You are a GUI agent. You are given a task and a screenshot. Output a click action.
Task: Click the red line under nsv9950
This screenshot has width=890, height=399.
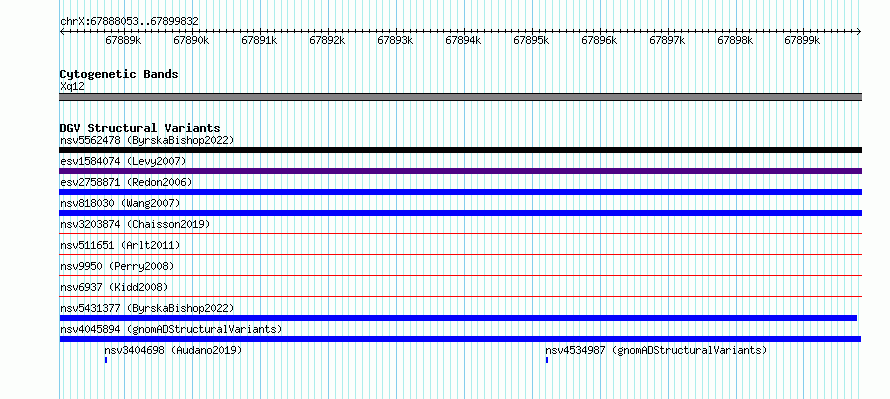click(460, 275)
